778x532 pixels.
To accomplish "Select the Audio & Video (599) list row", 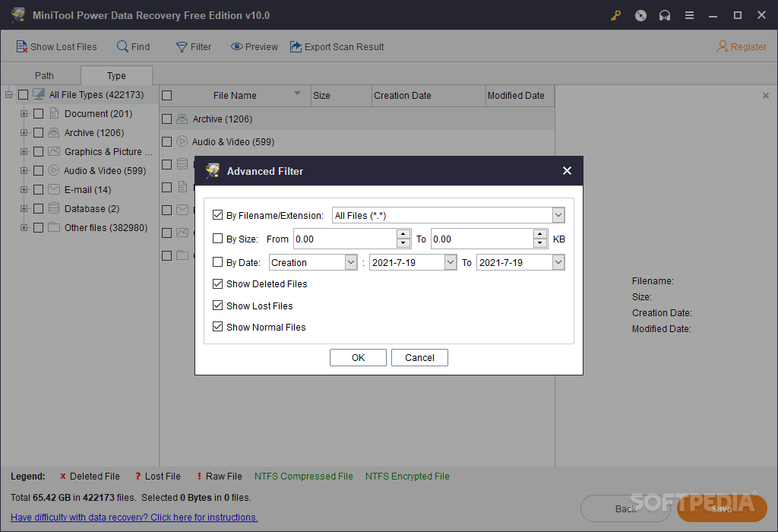I will 357,141.
